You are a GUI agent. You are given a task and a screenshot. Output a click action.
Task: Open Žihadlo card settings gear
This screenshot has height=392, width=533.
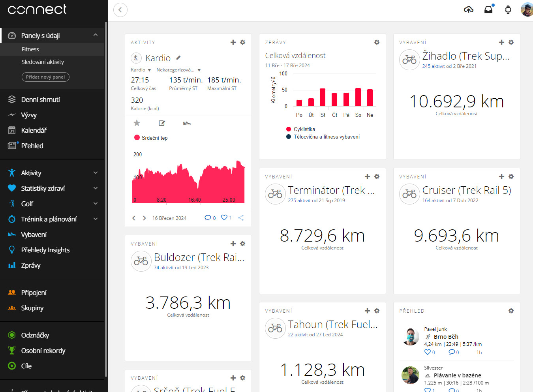511,42
